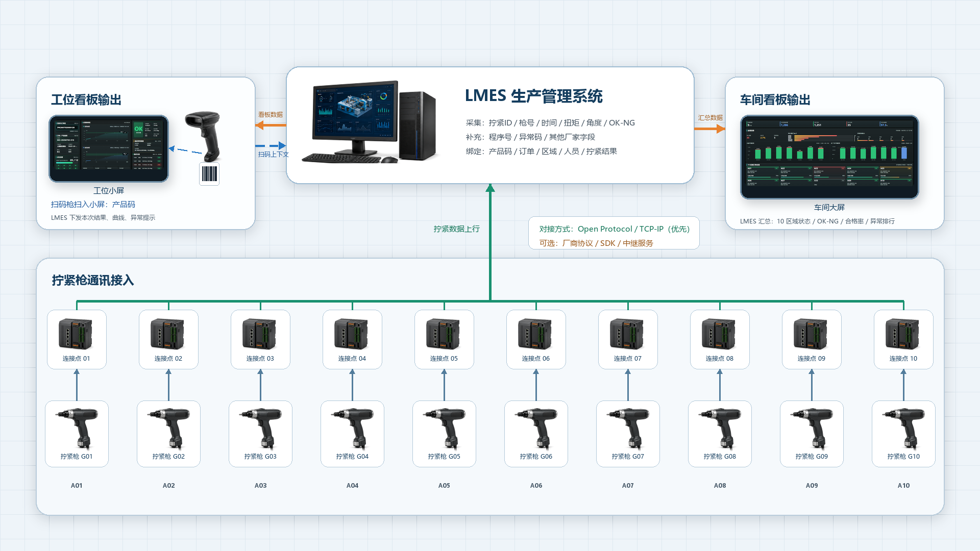Click the 车间大屏 caption
The height and width of the screenshot is (551, 980).
829,208
